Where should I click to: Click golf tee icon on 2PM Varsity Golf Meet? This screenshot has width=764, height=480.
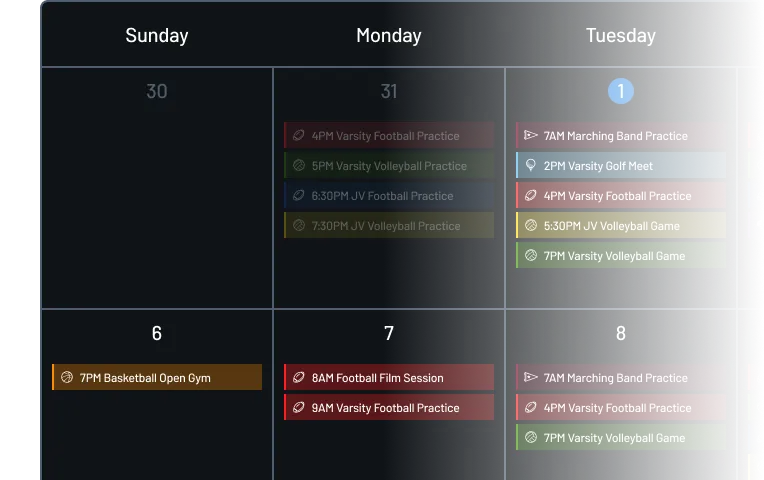click(x=531, y=166)
